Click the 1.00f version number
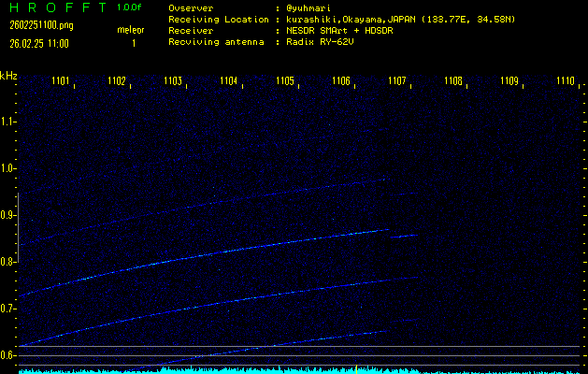 [x=130, y=7]
